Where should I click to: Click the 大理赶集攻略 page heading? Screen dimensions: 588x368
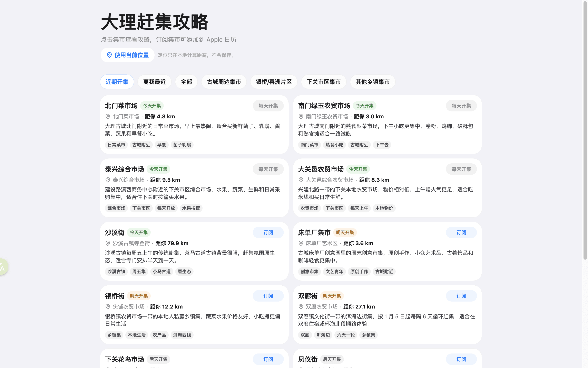[155, 22]
